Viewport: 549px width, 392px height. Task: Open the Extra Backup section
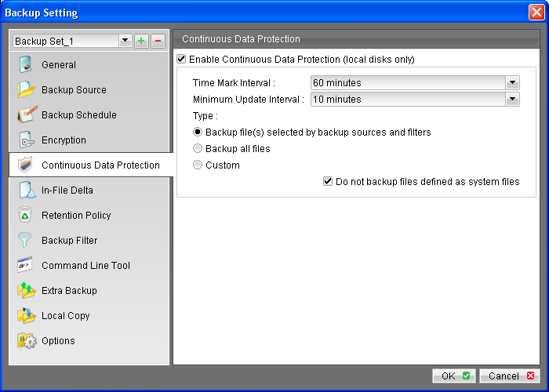click(69, 291)
